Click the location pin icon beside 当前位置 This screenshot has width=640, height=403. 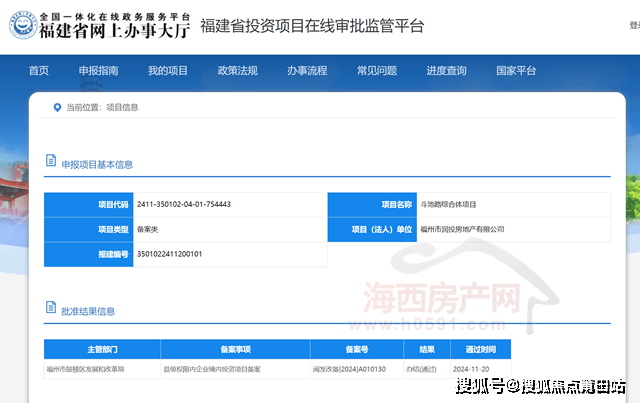(57, 107)
